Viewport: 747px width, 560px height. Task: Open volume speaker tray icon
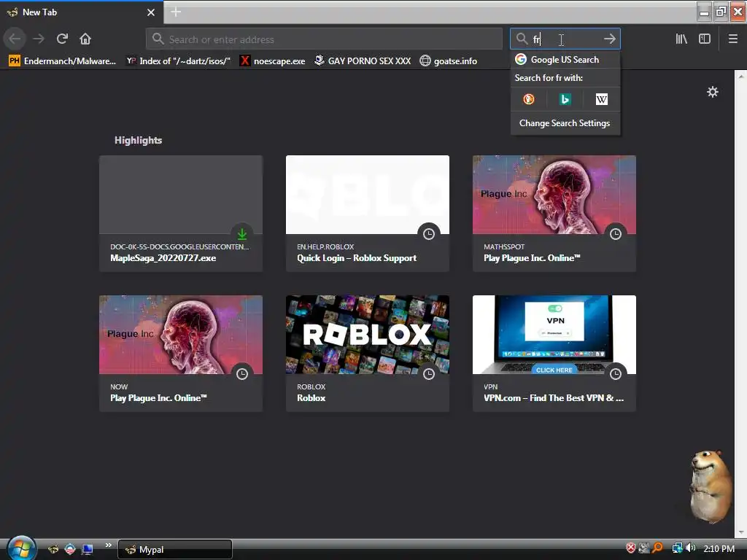(x=690, y=548)
